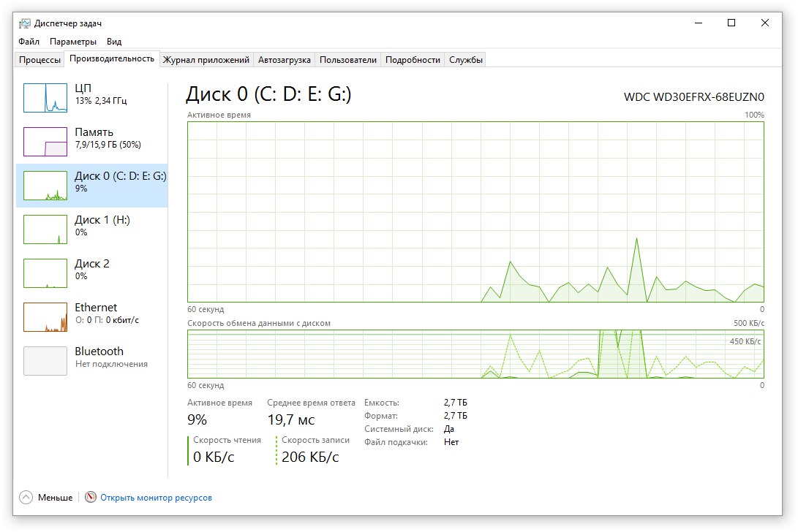798x532 pixels.
Task: Collapse details with the Меньше arrow
Action: pyautogui.click(x=26, y=498)
